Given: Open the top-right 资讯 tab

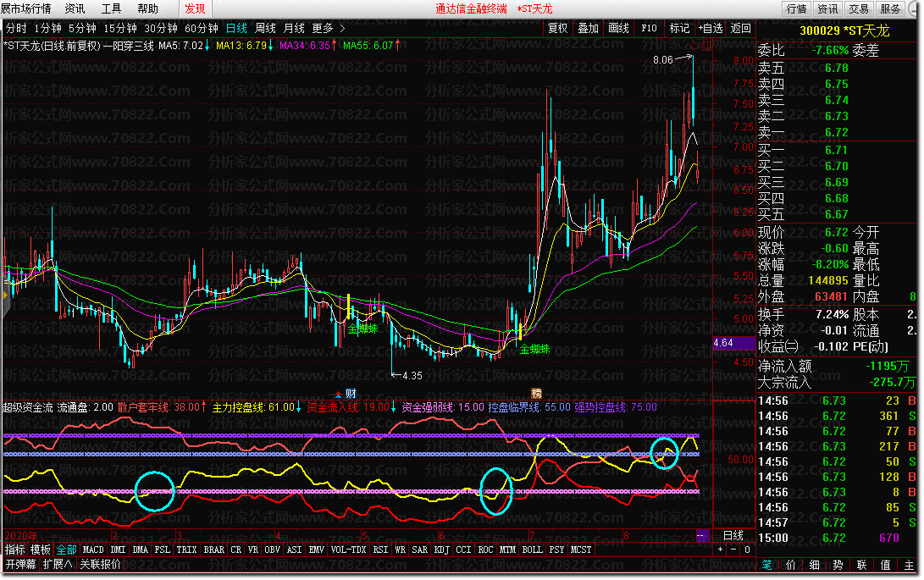Looking at the screenshot, I should pyautogui.click(x=828, y=8).
